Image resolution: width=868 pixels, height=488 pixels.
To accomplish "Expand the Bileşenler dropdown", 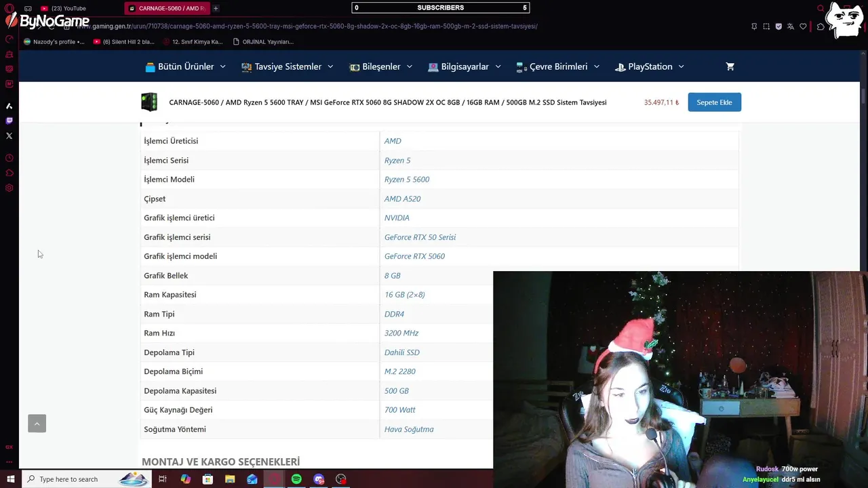I will pos(380,66).
